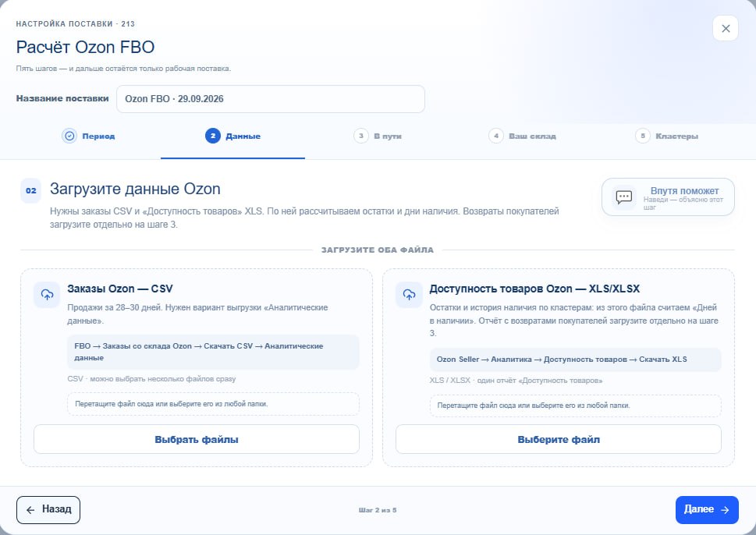Click the Остатки и история наличия description
The height and width of the screenshot is (535, 756).
coord(573,321)
